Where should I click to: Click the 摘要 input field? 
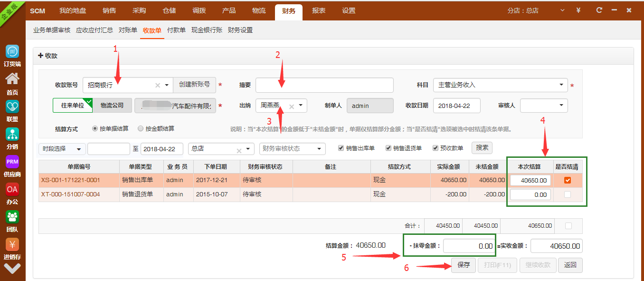[324, 85]
